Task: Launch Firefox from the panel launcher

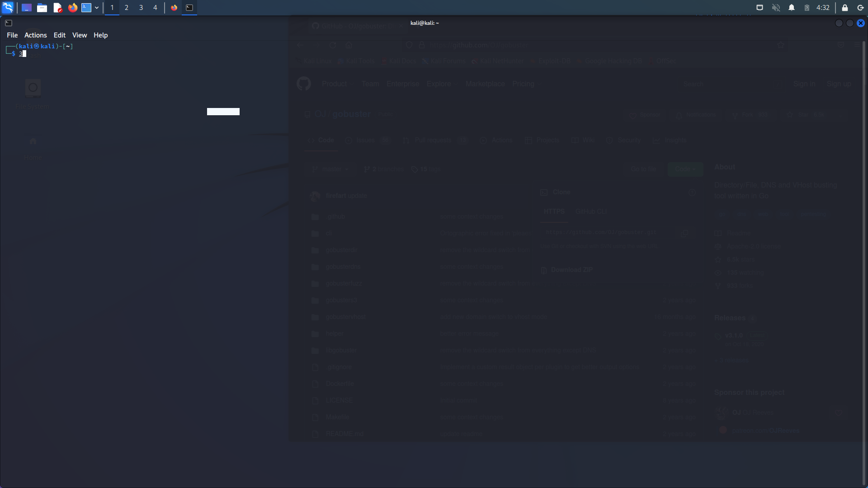Action: coord(72,8)
